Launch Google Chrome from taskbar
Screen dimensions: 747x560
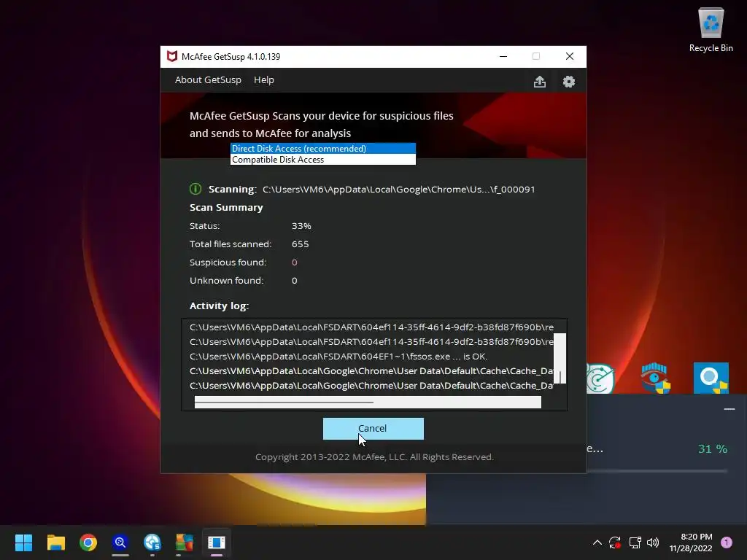88,542
